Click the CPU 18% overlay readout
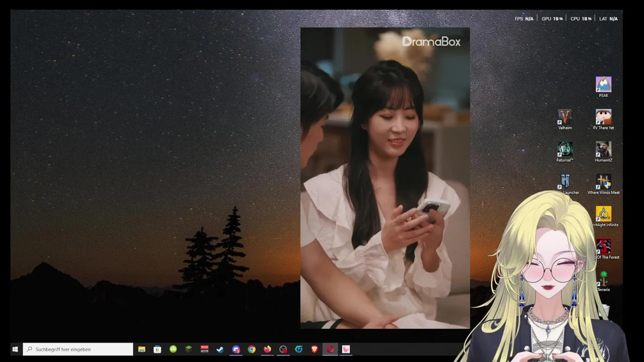Viewport: 644px width, 362px height. click(581, 19)
